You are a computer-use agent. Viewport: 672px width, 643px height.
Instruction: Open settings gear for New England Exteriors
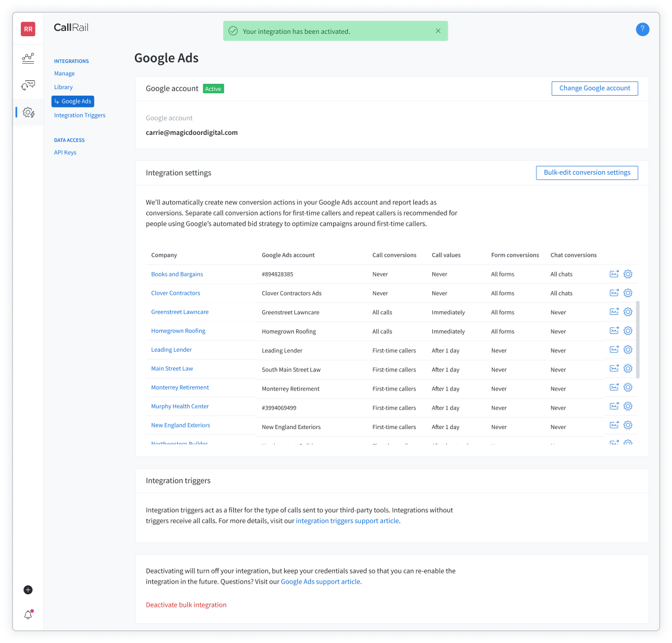tap(628, 425)
